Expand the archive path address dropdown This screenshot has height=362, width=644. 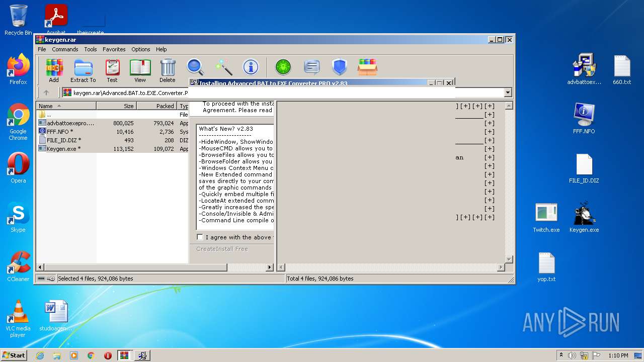click(508, 93)
